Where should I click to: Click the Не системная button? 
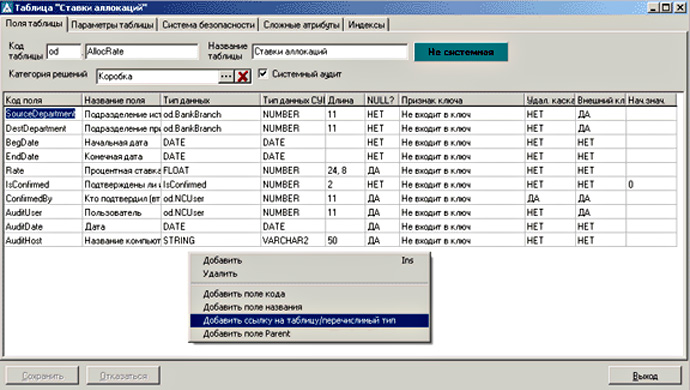(x=461, y=52)
